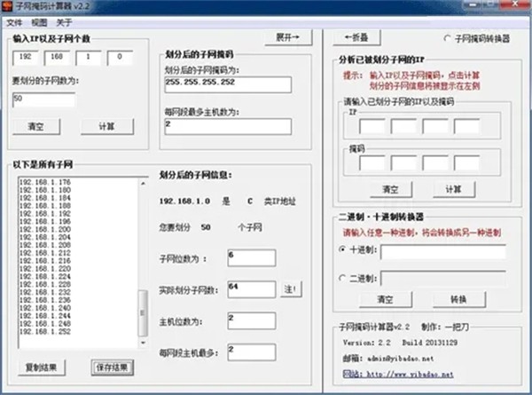Click the ←折叠 button
Screen dimensions: 532x395
356,37
